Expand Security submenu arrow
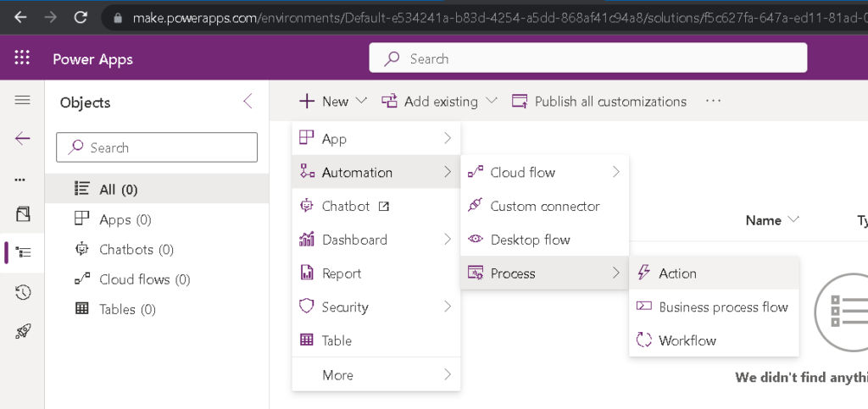This screenshot has height=409, width=868. [448, 307]
